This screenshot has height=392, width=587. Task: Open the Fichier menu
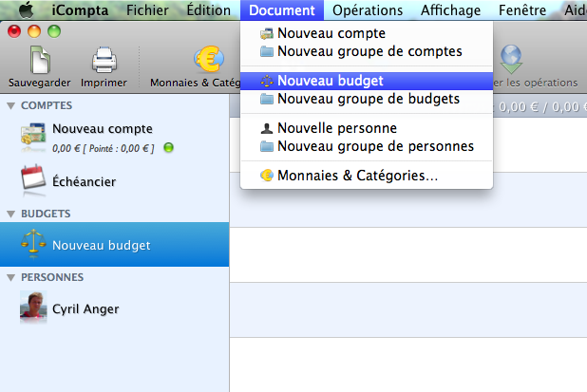(x=147, y=10)
